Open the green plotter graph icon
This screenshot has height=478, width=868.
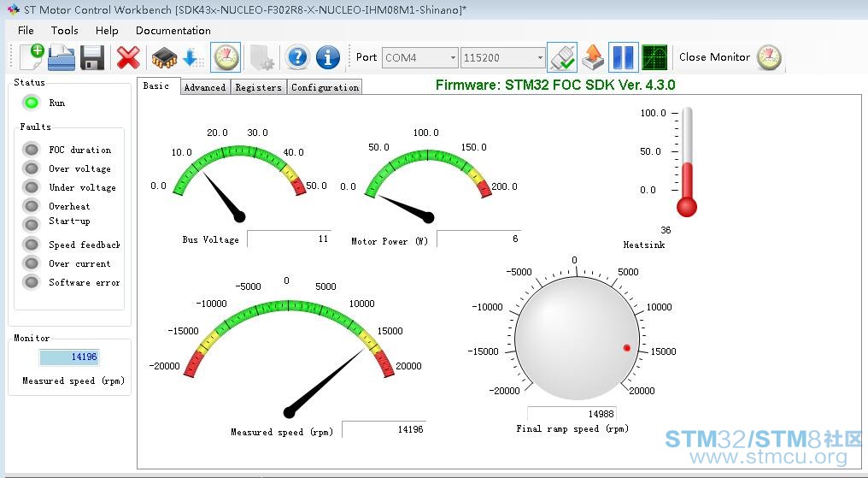(654, 57)
